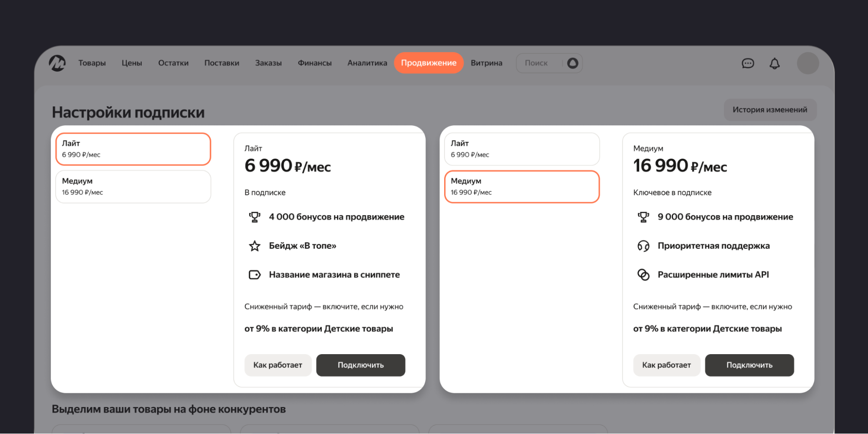Click the Расширенные лимиты API icon
This screenshot has width=868, height=434.
tap(643, 275)
